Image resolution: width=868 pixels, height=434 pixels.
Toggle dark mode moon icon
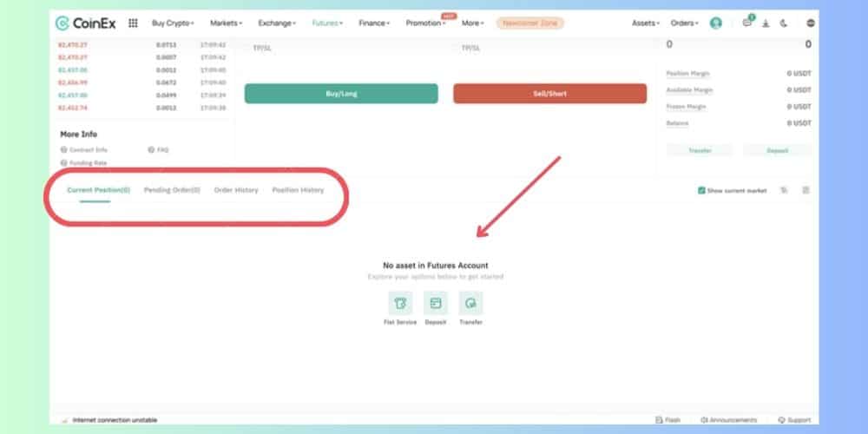[784, 23]
